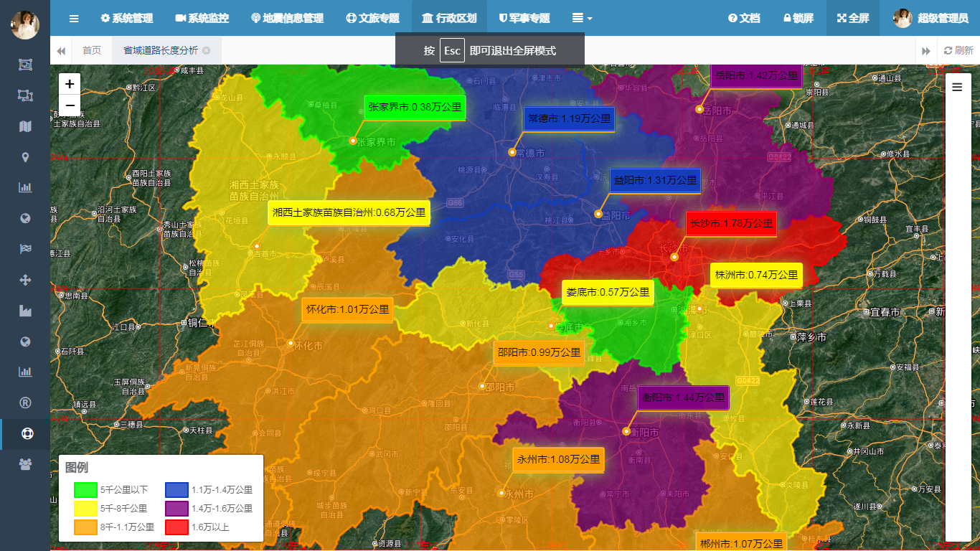This screenshot has width=980, height=551.
Task: Open the 系统监控 menu
Action: coord(202,18)
